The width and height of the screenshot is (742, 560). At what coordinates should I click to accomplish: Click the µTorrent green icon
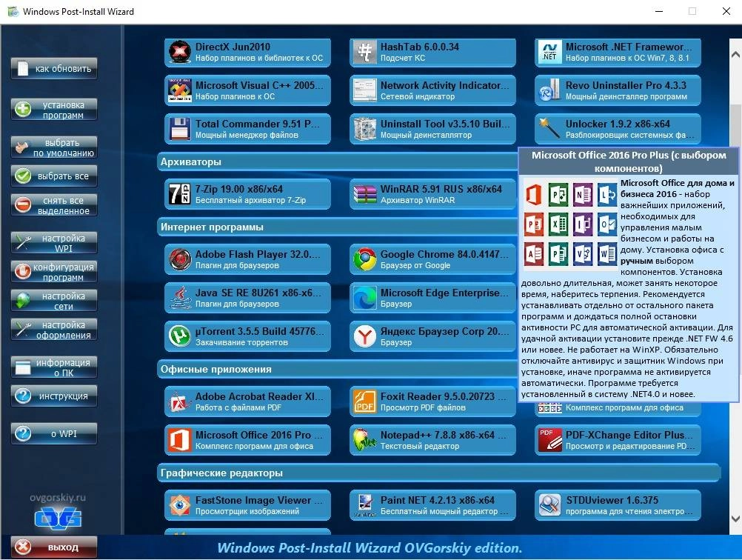(179, 336)
